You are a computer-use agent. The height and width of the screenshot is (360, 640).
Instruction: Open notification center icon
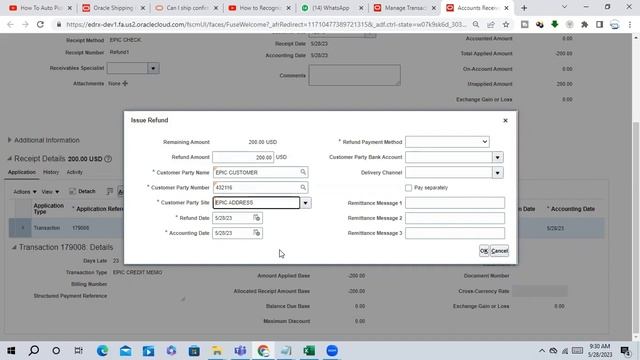pyautogui.click(x=625, y=351)
